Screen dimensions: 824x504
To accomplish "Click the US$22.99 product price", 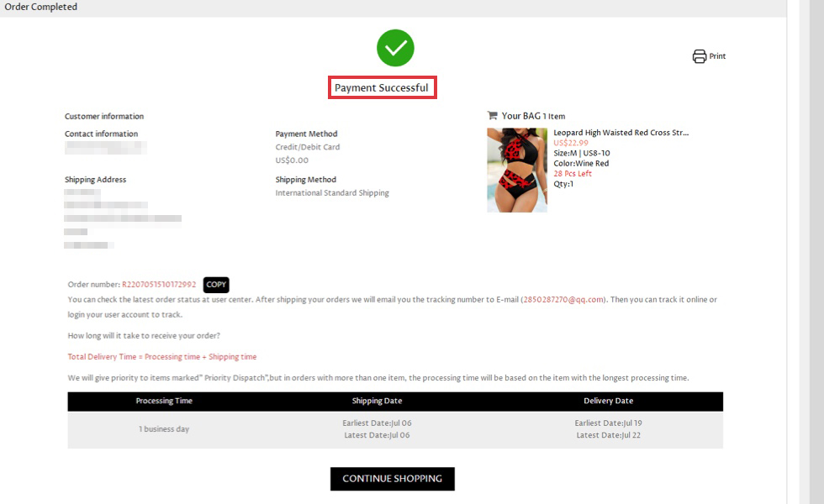I will tap(571, 143).
